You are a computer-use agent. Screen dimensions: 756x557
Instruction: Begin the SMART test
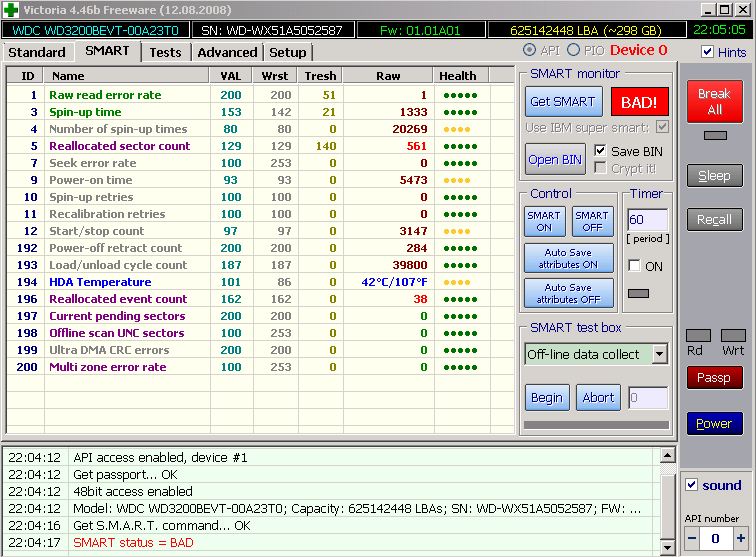pyautogui.click(x=547, y=398)
